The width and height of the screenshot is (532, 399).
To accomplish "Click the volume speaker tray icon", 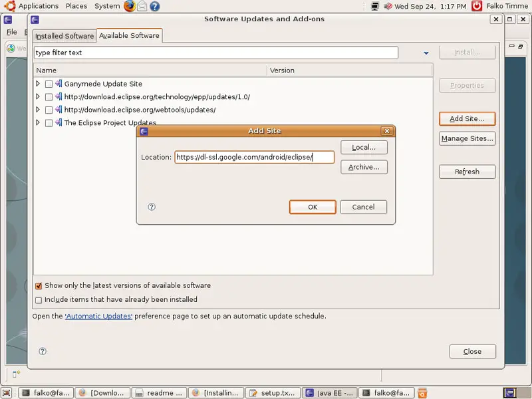I will pyautogui.click(x=388, y=6).
